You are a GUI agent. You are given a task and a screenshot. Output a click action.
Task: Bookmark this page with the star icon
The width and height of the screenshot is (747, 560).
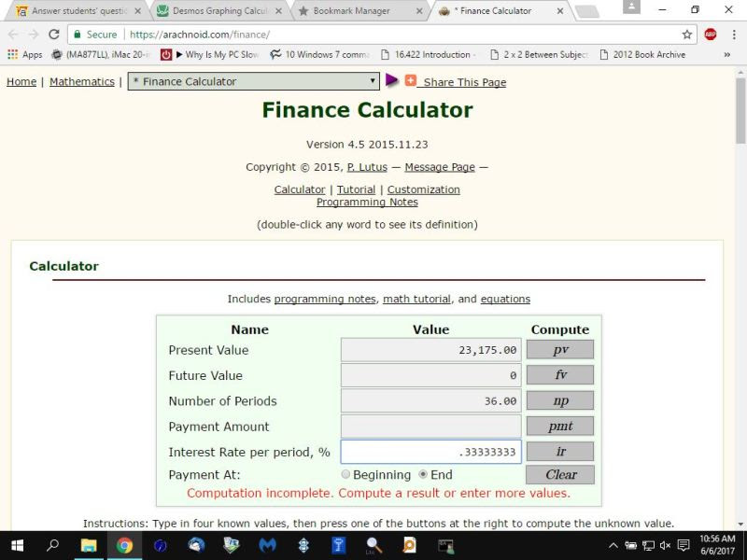click(686, 35)
